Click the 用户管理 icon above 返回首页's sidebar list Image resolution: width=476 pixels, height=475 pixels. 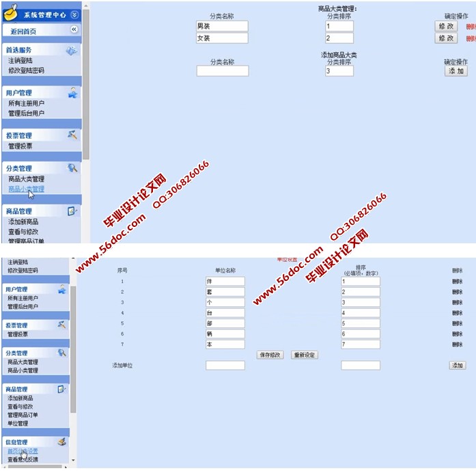pos(73,93)
